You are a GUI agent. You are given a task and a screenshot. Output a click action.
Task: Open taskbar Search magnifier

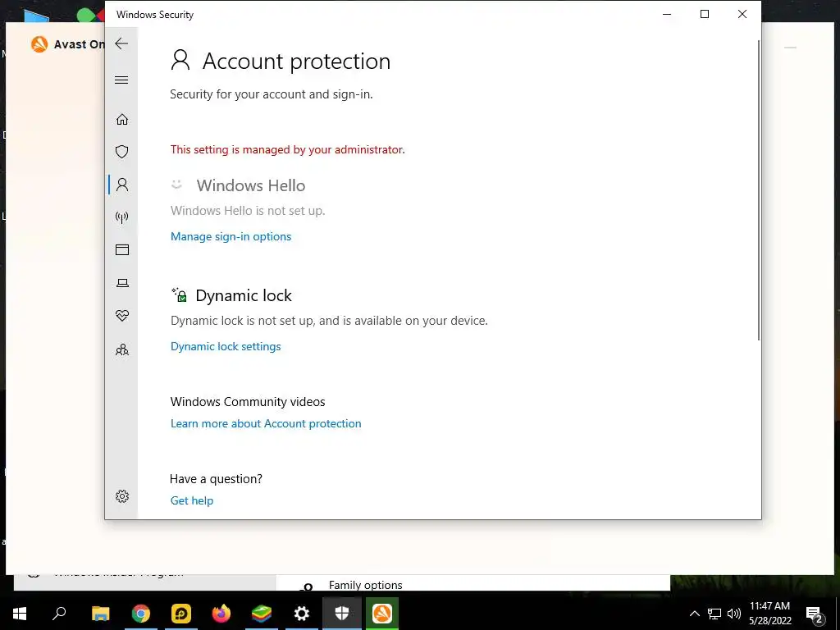coord(59,614)
